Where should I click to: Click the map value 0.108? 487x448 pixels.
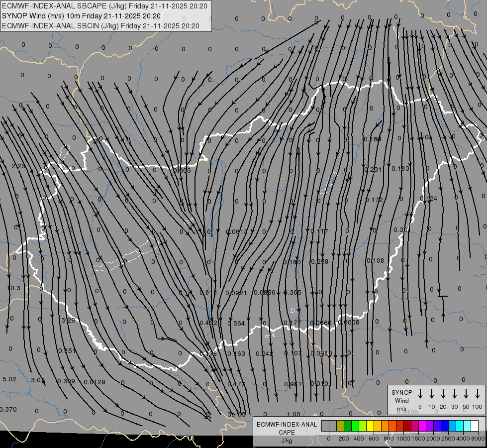pyautogui.click(x=376, y=260)
